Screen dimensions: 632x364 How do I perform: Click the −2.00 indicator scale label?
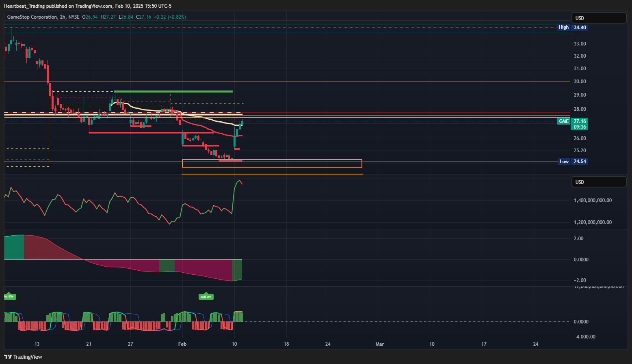coord(580,280)
